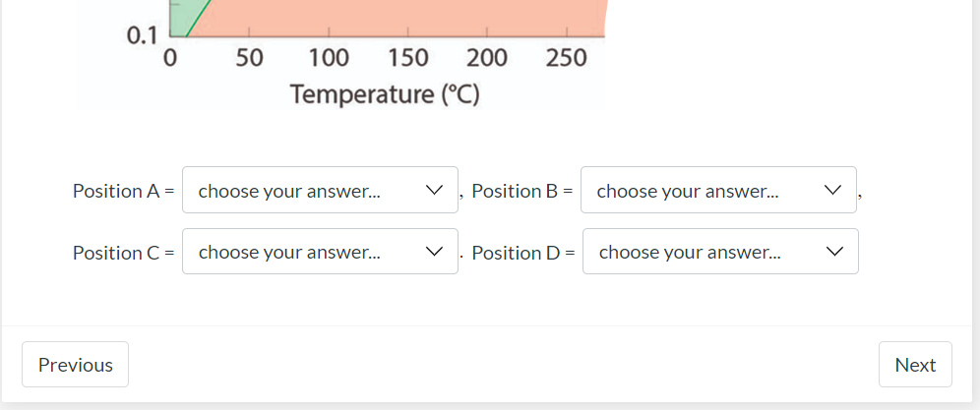Screen dimensions: 980x410
Task: Click the "Position D =" label text
Action: tap(522, 253)
